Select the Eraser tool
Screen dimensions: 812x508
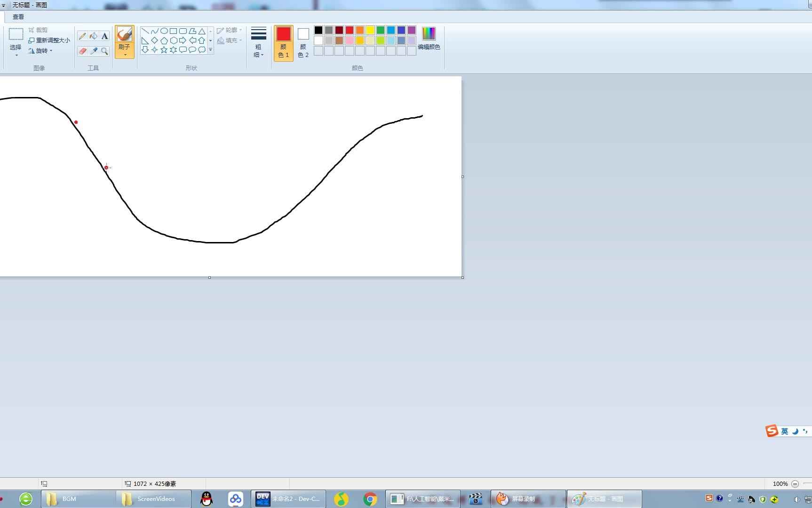pos(82,51)
